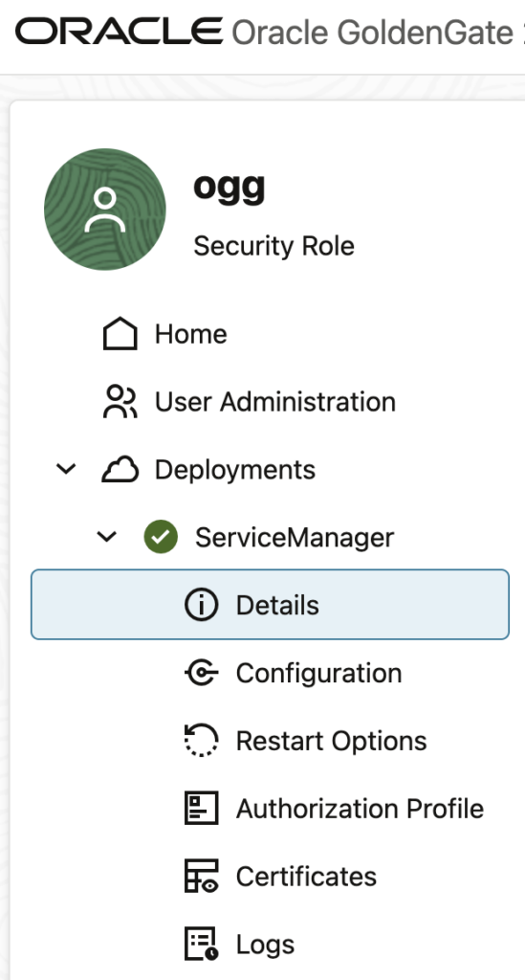
Task: Open the Details page
Action: click(x=270, y=605)
